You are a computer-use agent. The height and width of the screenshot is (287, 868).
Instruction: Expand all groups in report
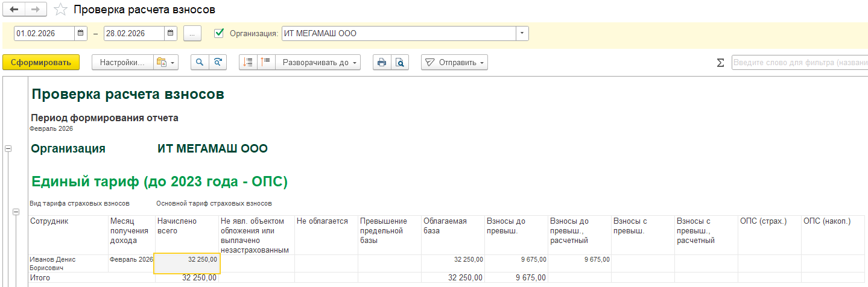pos(266,62)
